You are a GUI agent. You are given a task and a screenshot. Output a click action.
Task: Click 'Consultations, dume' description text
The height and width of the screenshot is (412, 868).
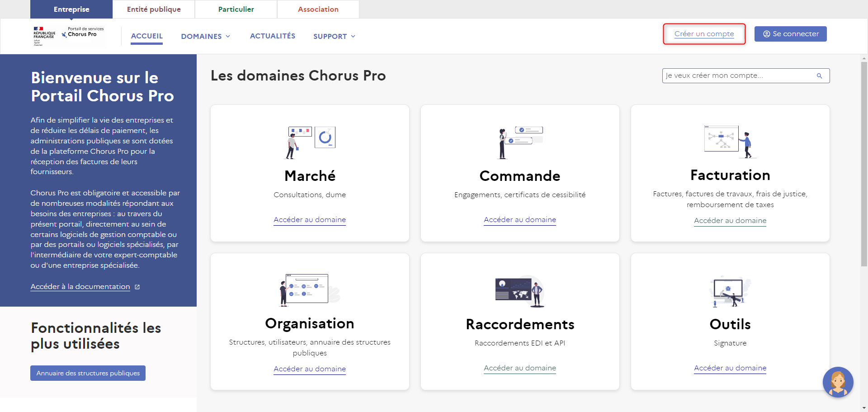[x=310, y=195]
